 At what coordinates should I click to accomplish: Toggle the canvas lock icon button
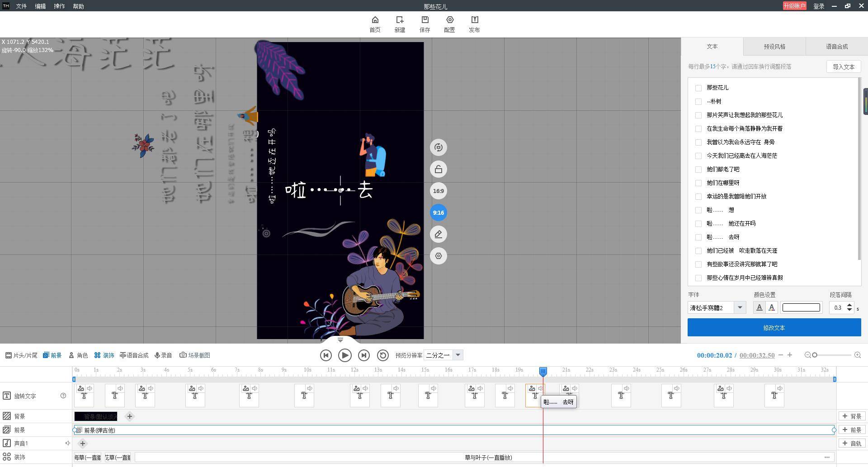click(438, 169)
